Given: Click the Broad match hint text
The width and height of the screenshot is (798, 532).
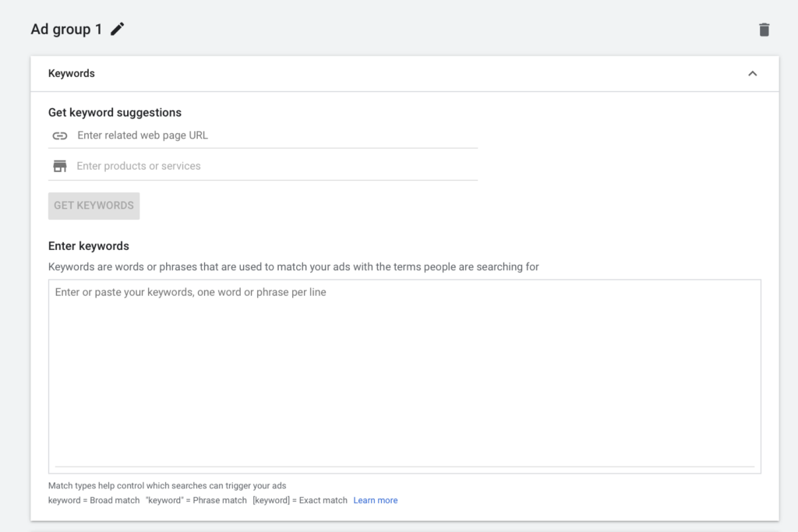Looking at the screenshot, I should [x=94, y=500].
